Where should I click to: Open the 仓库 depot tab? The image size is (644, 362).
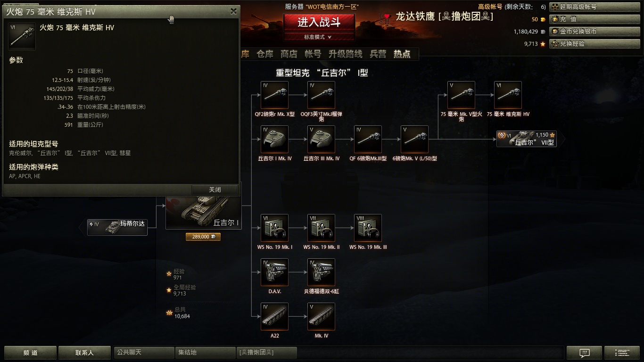pos(265,54)
